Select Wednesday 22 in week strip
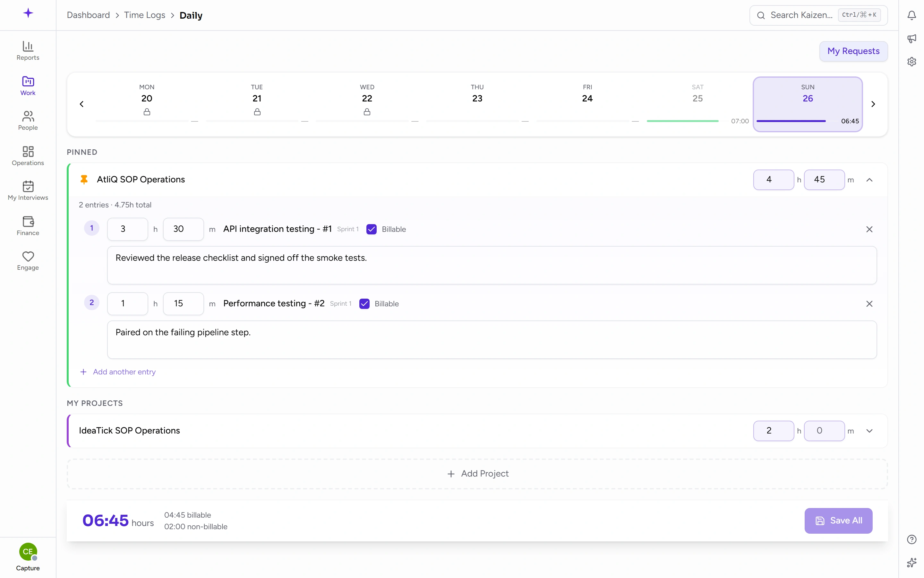The height and width of the screenshot is (578, 924). (367, 104)
